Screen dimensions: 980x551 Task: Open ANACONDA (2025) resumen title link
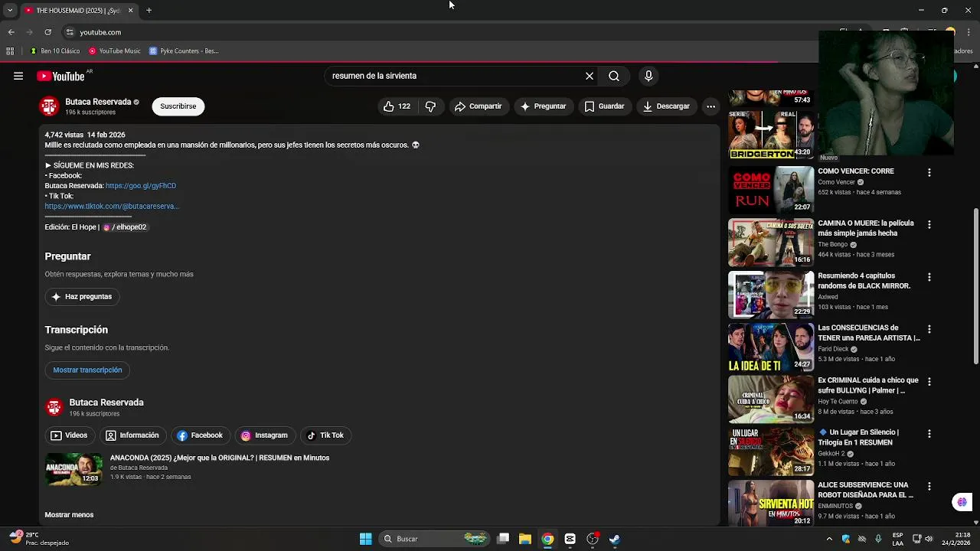(x=220, y=458)
